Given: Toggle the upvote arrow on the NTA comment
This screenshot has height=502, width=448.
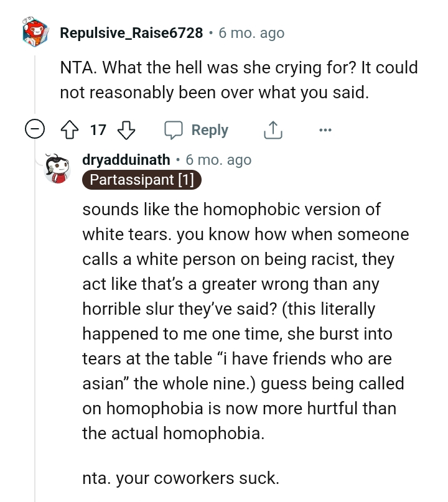Looking at the screenshot, I should tap(70, 129).
